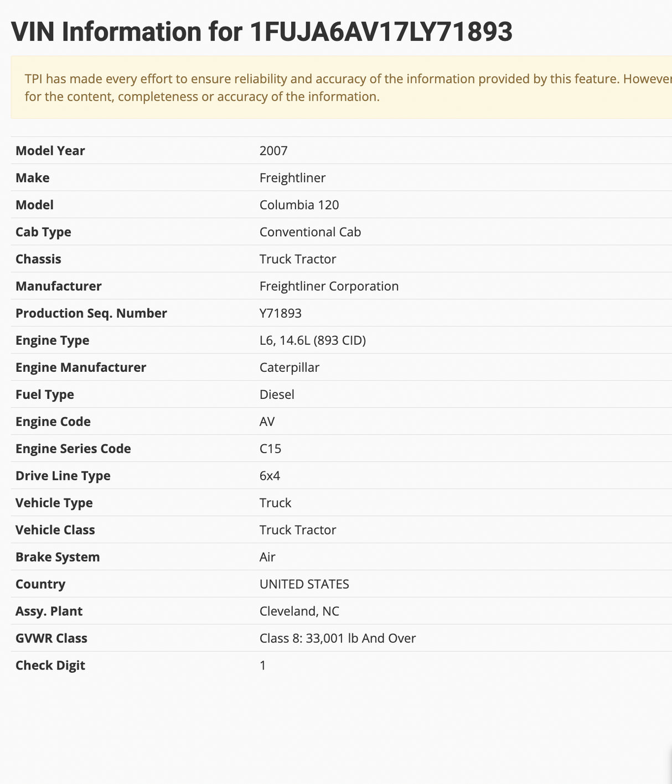This screenshot has height=784, width=672.
Task: Click the L6, 14.6L engine type value
Action: pos(312,340)
